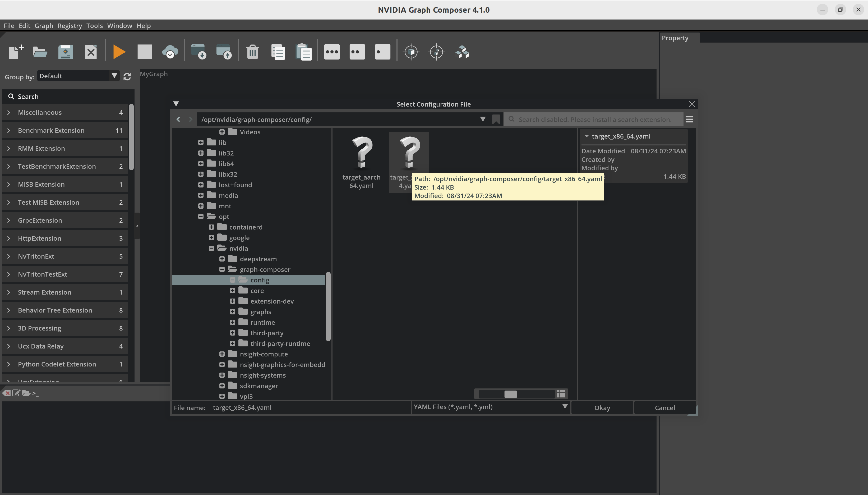Open the Group by Default dropdown
The height and width of the screenshot is (495, 868).
click(x=78, y=76)
